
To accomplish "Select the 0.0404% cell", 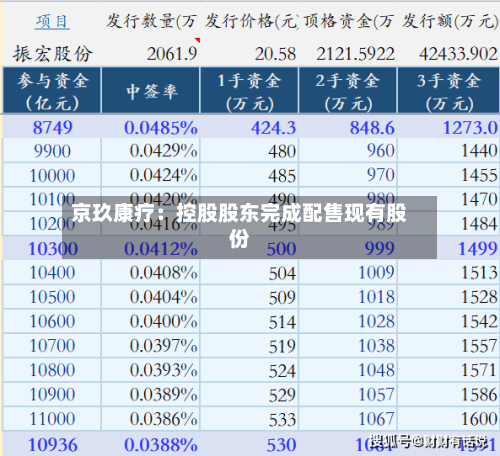I will coord(151,297).
